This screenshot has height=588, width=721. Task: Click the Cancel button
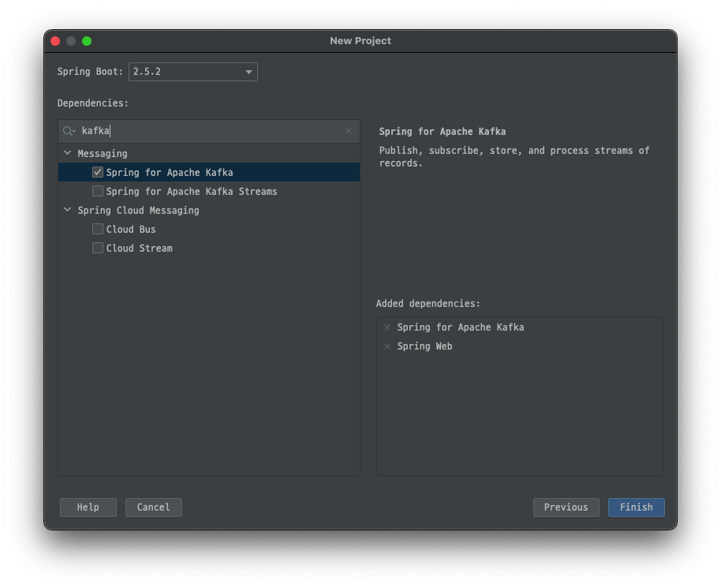click(154, 507)
